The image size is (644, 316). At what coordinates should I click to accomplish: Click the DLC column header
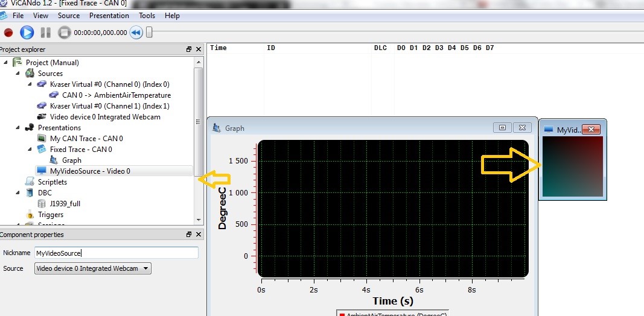click(380, 48)
